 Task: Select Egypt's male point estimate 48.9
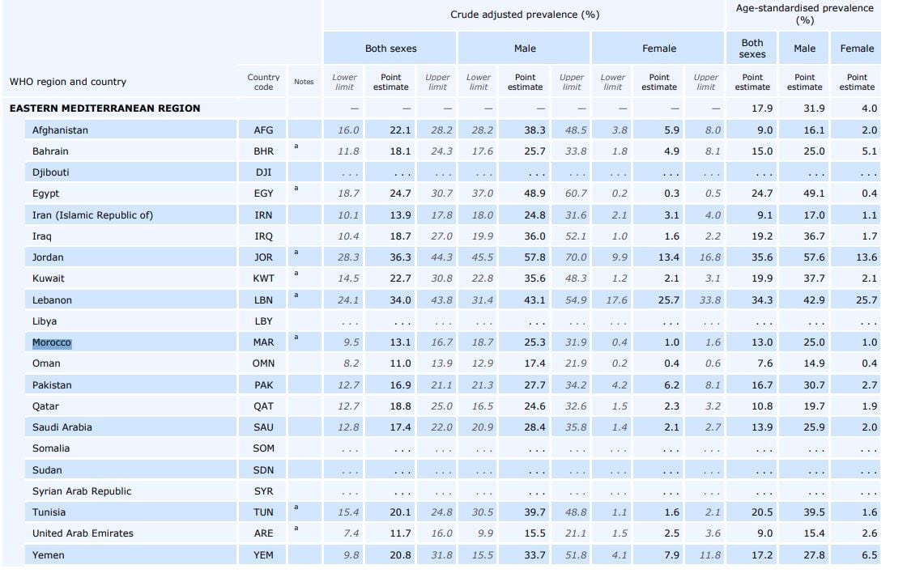click(x=534, y=193)
